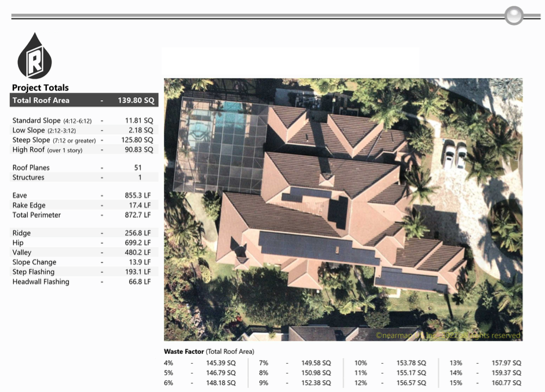Click the 149.58 SQ value
The width and height of the screenshot is (545, 392).
click(316, 363)
